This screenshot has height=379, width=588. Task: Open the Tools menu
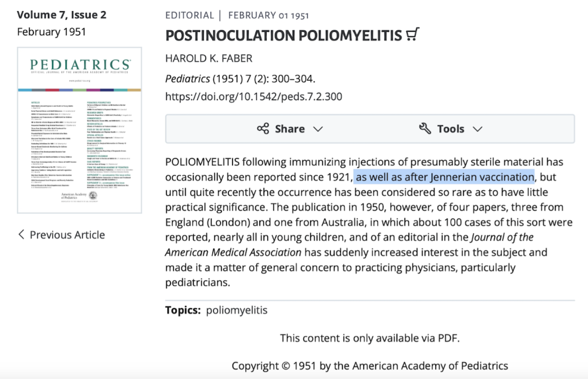point(450,129)
